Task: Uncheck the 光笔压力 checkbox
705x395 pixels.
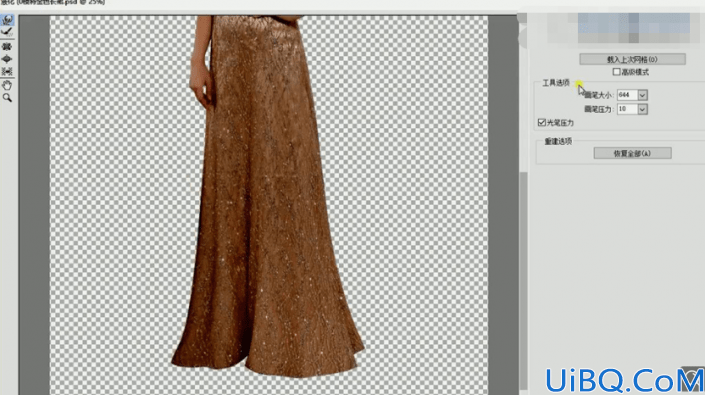Action: click(542, 122)
